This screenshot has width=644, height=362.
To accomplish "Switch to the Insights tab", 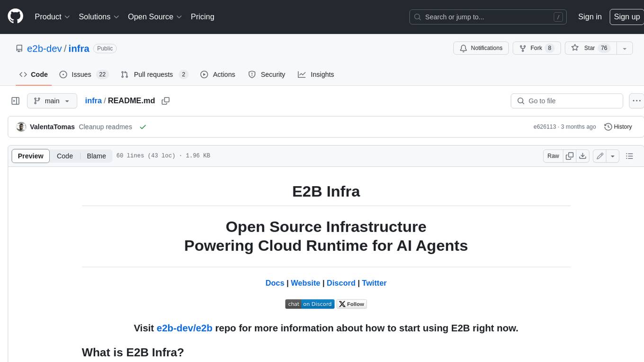I will click(316, 74).
